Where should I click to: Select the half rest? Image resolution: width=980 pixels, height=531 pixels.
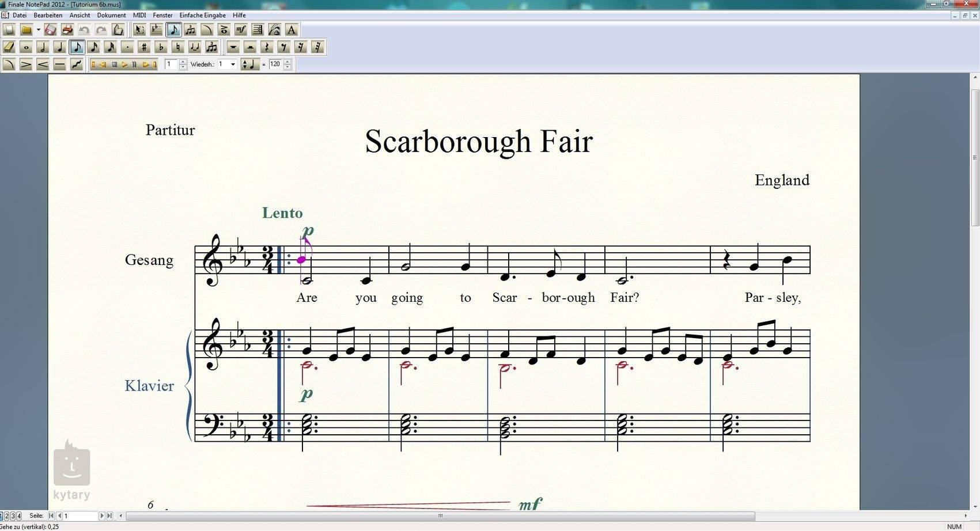click(x=250, y=47)
